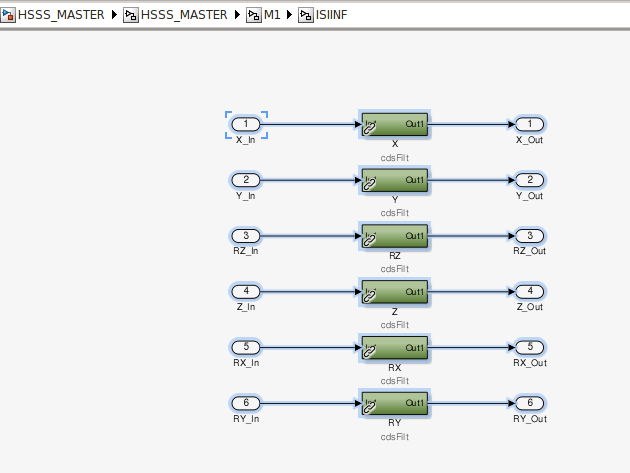The height and width of the screenshot is (473, 630).
Task: Select the RX_In input port 5
Action: [246, 347]
